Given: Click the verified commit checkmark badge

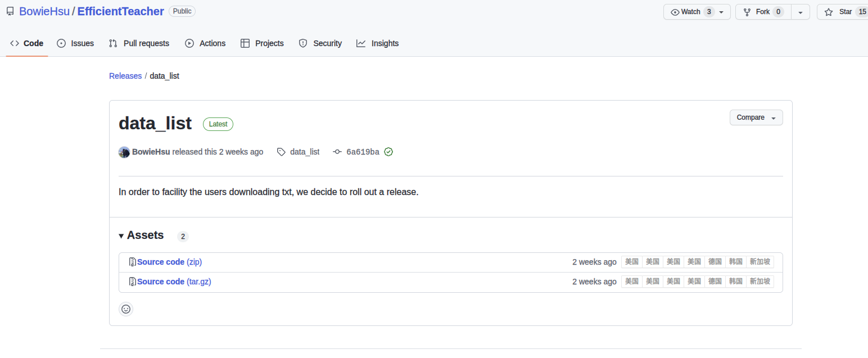Looking at the screenshot, I should [388, 151].
